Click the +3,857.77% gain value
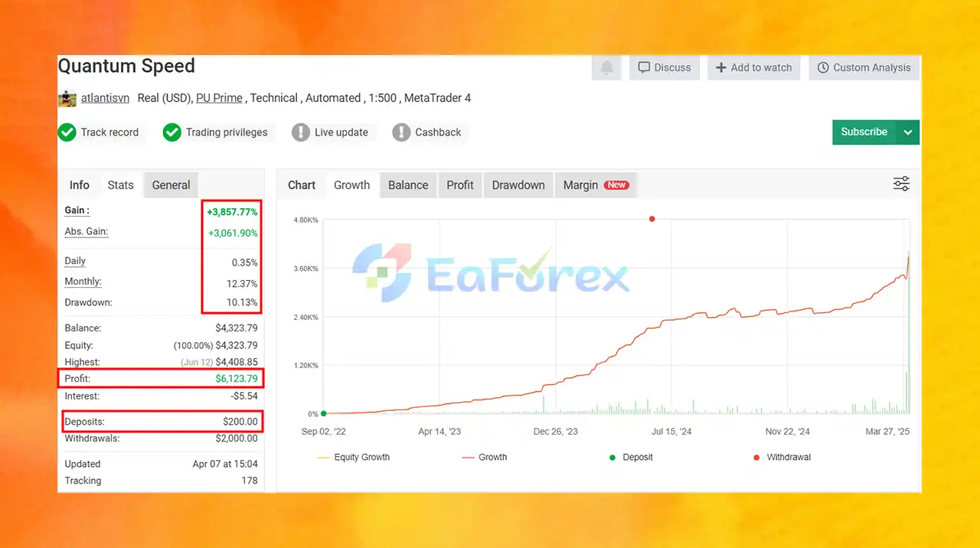The width and height of the screenshot is (980, 548). click(232, 212)
